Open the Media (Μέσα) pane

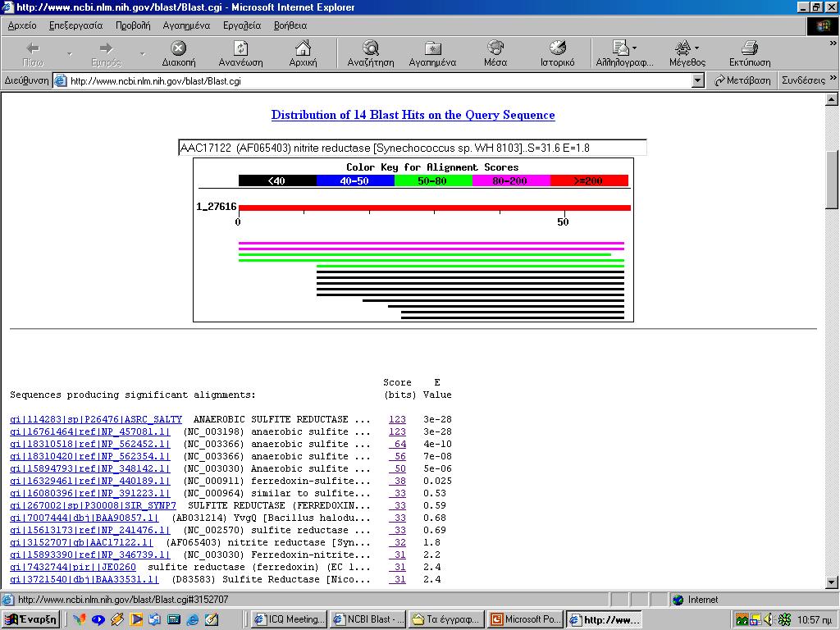coord(495,54)
